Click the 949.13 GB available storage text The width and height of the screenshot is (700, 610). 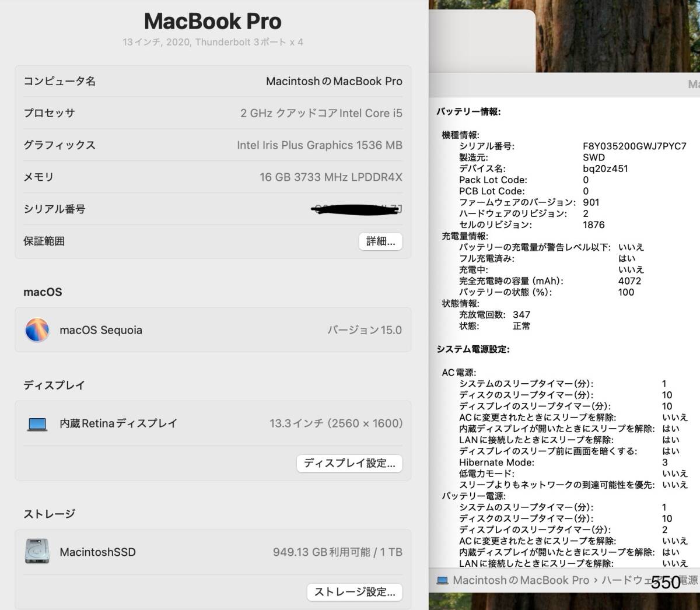tap(337, 552)
